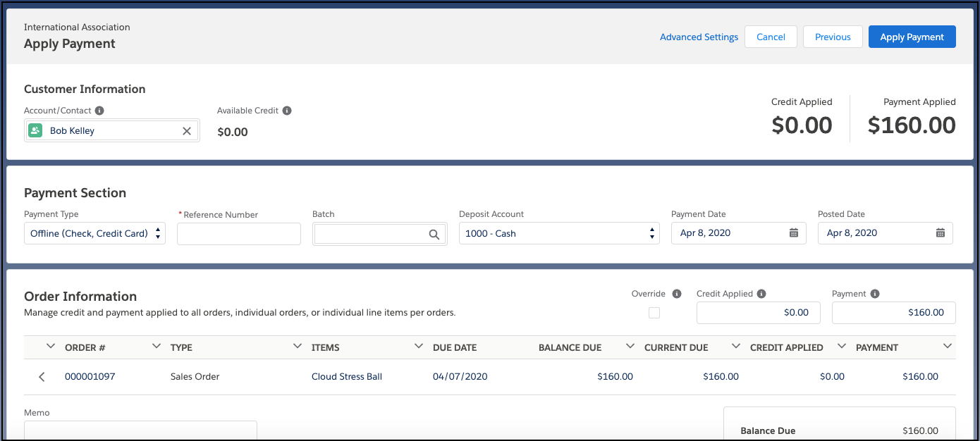
Task: Click inside the Reference Number field
Action: point(238,233)
